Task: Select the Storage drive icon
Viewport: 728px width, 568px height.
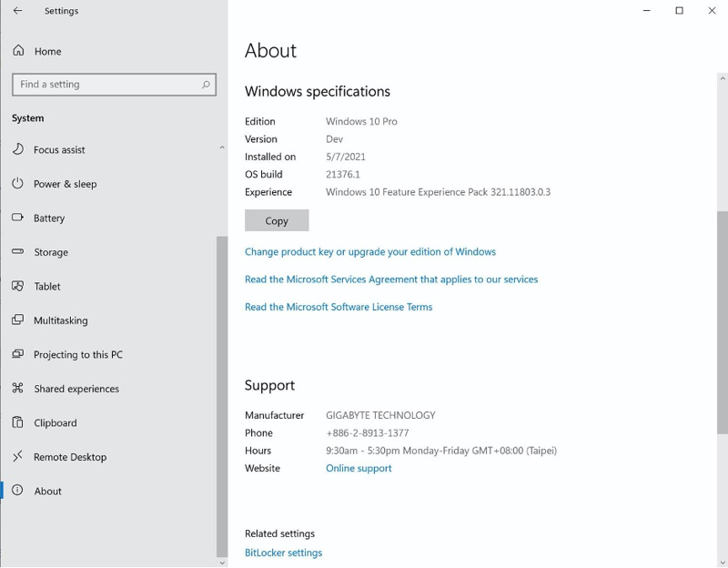Action: coord(17,252)
